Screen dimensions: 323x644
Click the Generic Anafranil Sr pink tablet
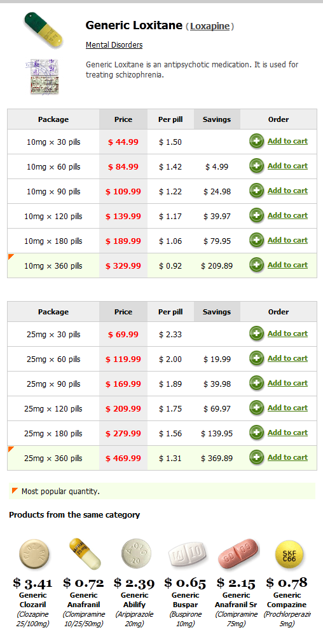coord(238,554)
